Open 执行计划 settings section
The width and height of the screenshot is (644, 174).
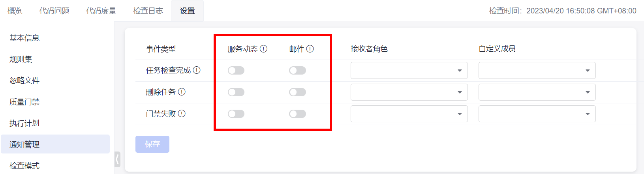(24, 123)
